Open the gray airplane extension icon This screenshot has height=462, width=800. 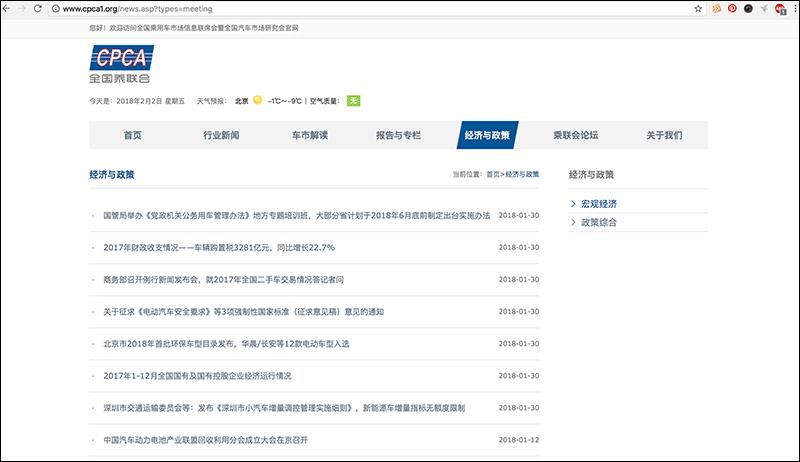click(764, 9)
